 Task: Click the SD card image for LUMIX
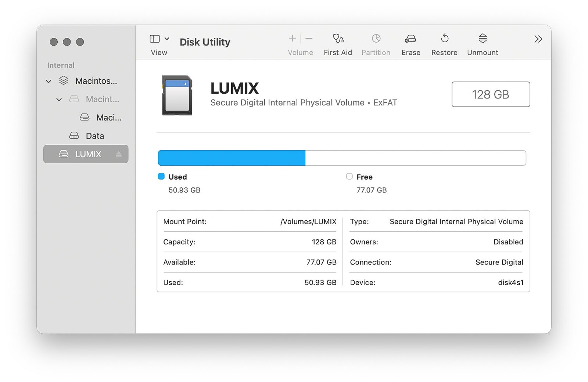[x=177, y=95]
